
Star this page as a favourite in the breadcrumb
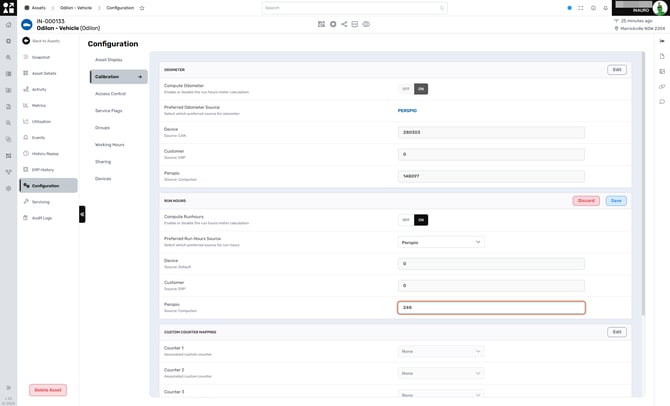click(x=142, y=8)
